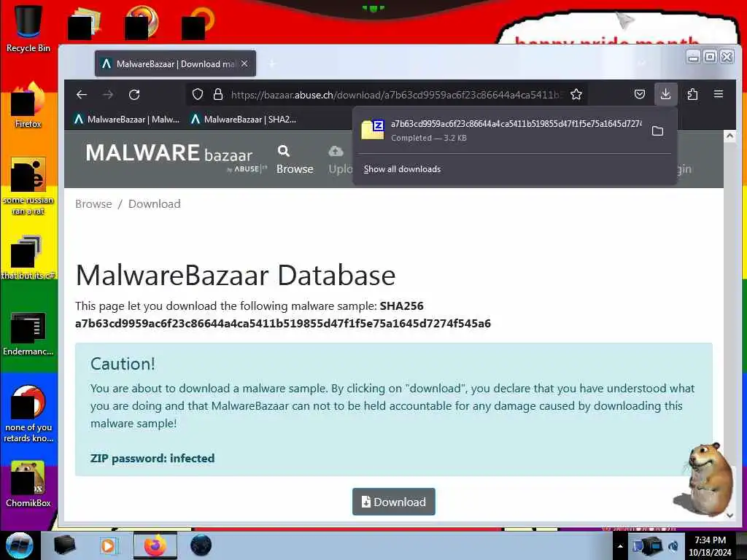
Task: Toggle the downloads panel toolbar button
Action: click(x=665, y=94)
